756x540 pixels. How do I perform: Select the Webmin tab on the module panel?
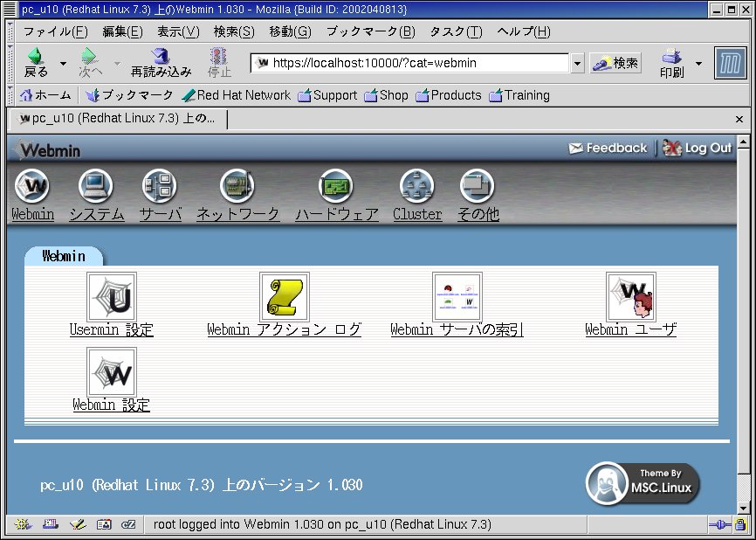[x=64, y=256]
